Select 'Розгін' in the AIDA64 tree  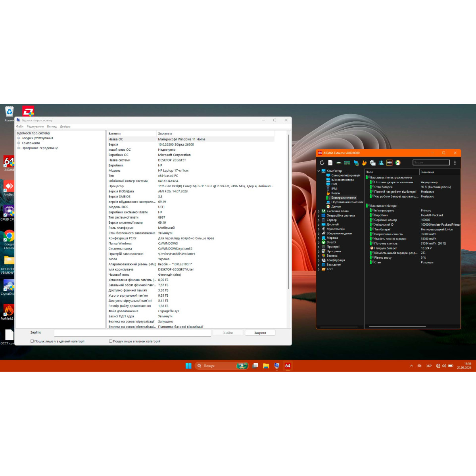tap(336, 193)
